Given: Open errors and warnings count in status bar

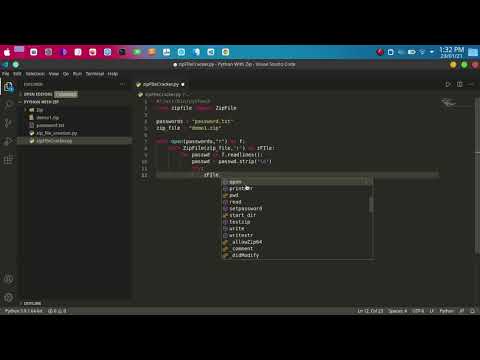Looking at the screenshot, I should 57,311.
